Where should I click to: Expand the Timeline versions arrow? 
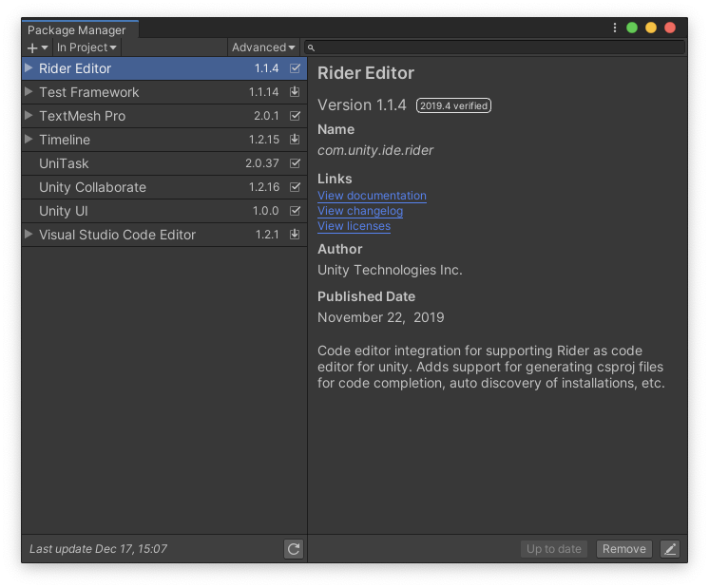pos(29,140)
